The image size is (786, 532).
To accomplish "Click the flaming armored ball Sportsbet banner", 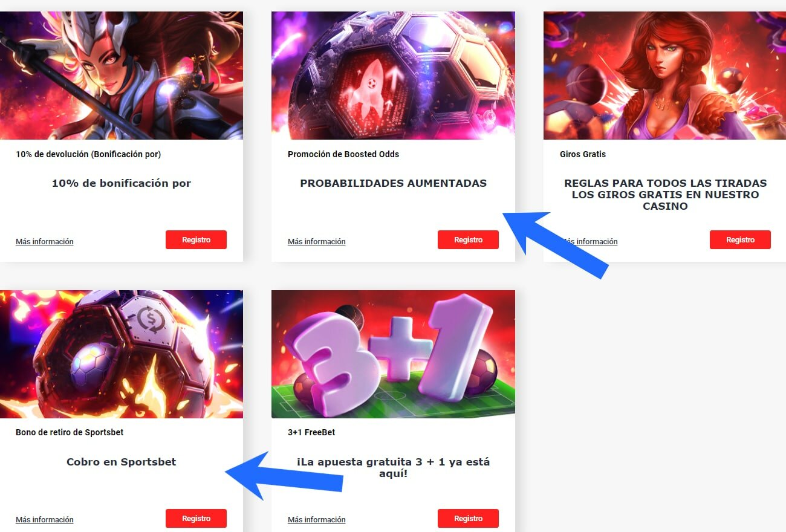I will point(122,354).
